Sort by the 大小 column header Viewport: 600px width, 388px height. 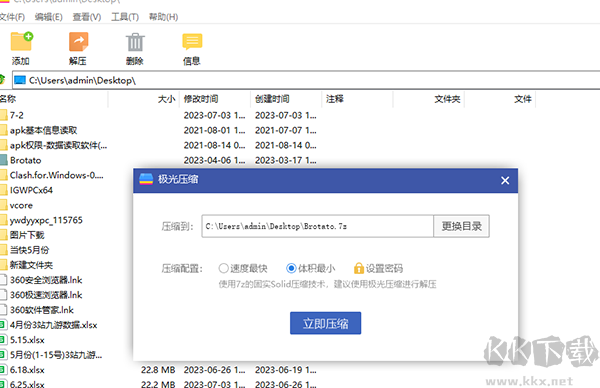pyautogui.click(x=144, y=99)
